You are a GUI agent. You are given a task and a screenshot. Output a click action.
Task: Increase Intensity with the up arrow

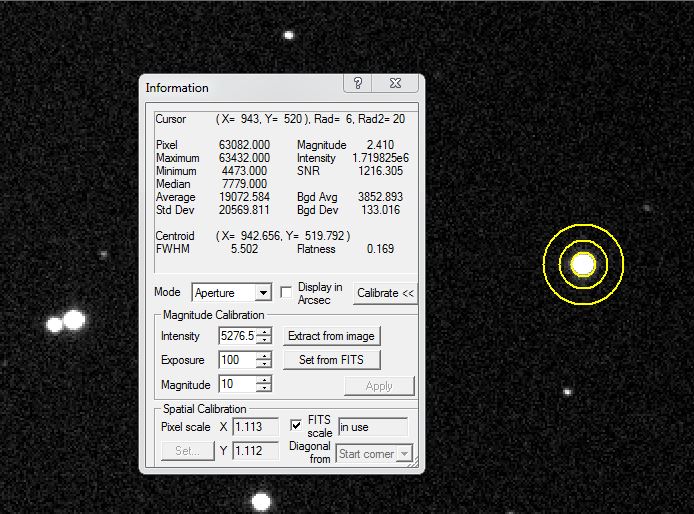263,332
